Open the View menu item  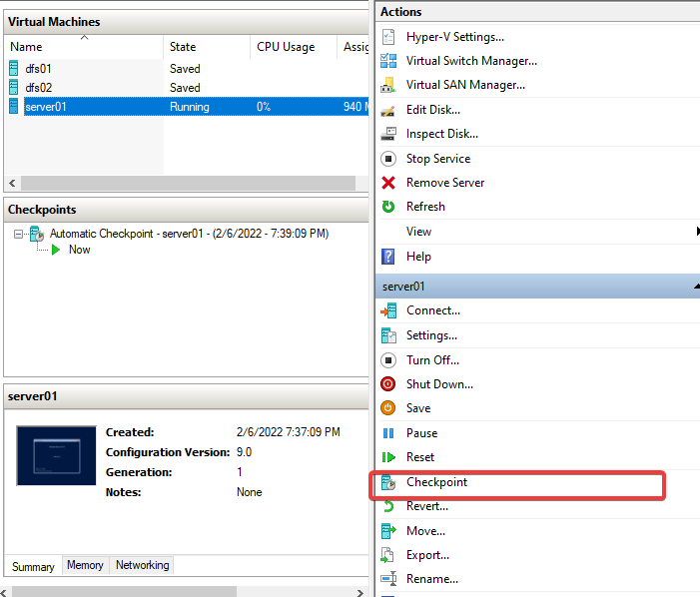(418, 232)
